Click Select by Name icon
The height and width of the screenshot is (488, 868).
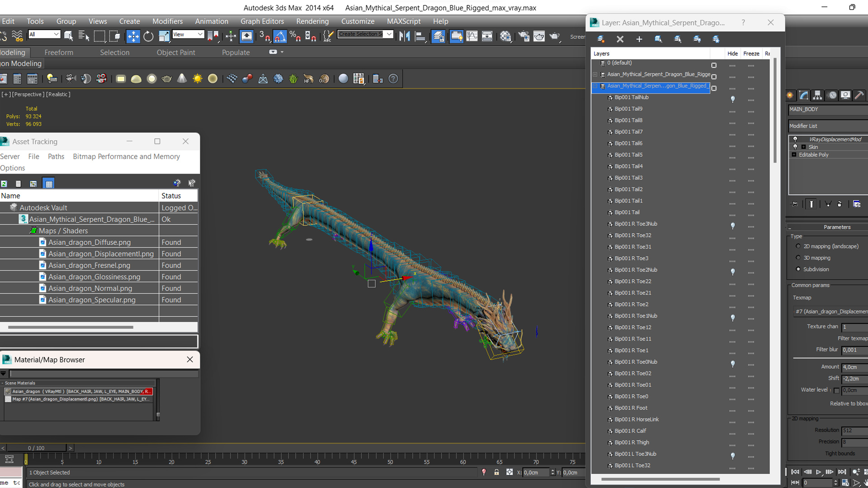tap(84, 36)
